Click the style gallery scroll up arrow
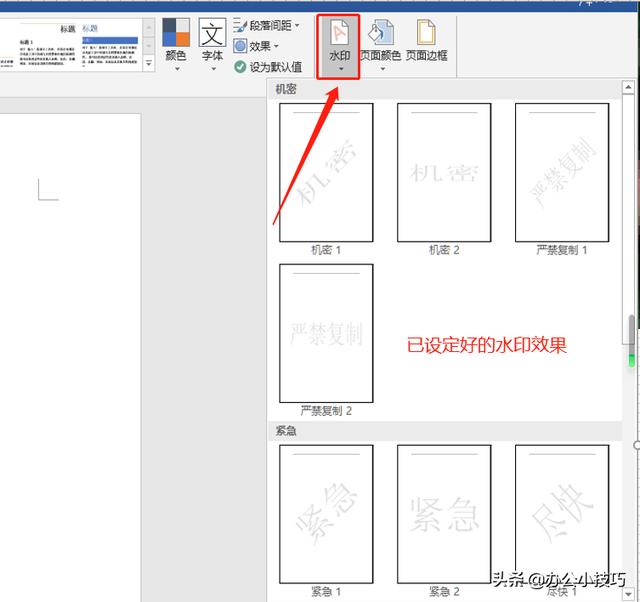Viewport: 640px width, 602px height. point(149,28)
